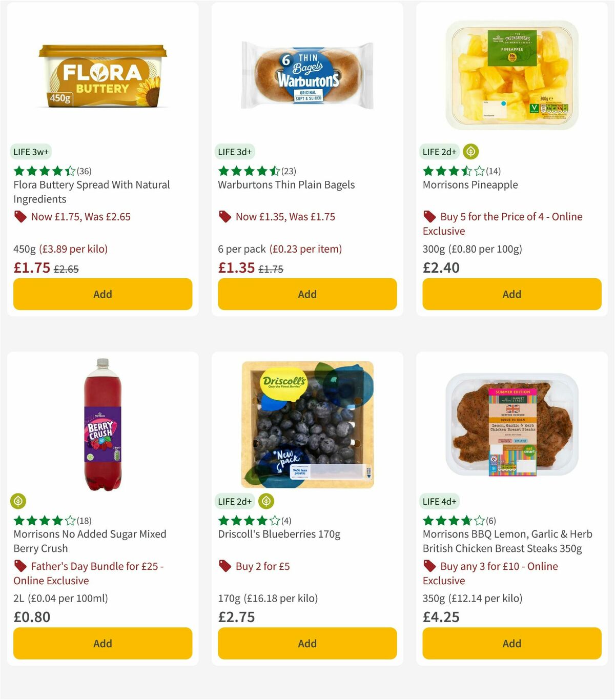Add Driscoll's Blueberries to basket

point(306,643)
